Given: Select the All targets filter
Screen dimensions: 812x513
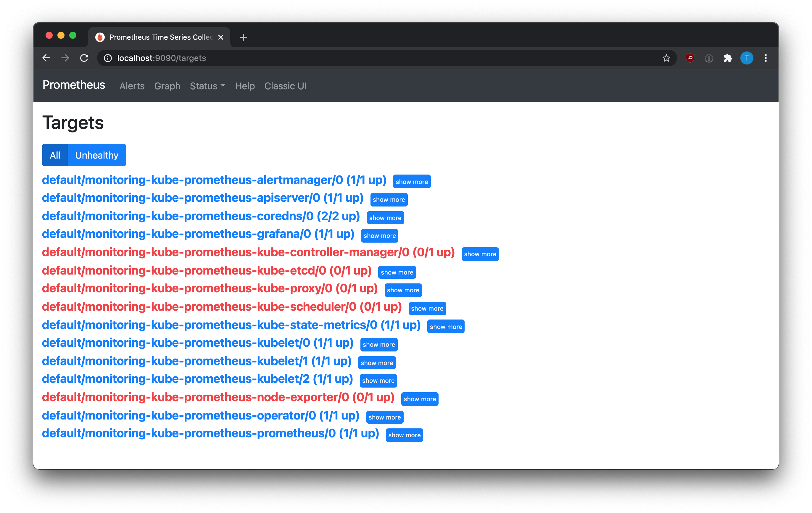Looking at the screenshot, I should pyautogui.click(x=55, y=155).
